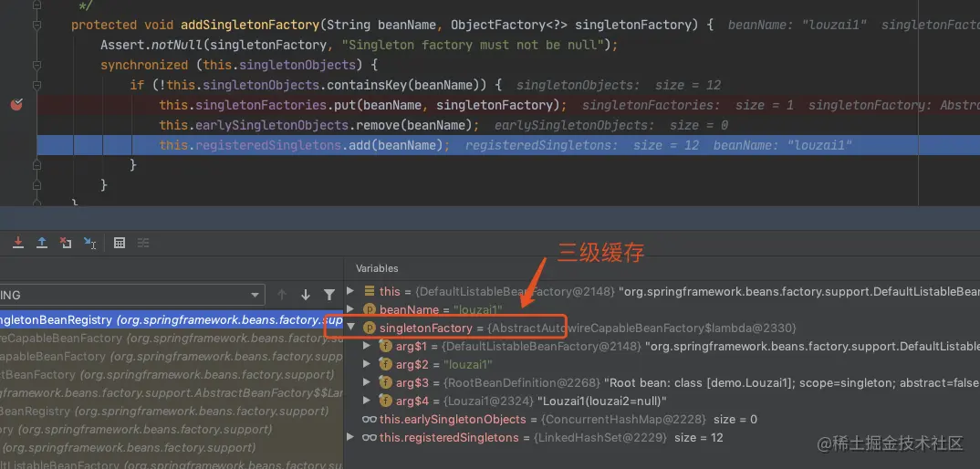The width and height of the screenshot is (980, 469).
Task: Expand the arg$4 Louzai1 node
Action: (x=367, y=401)
